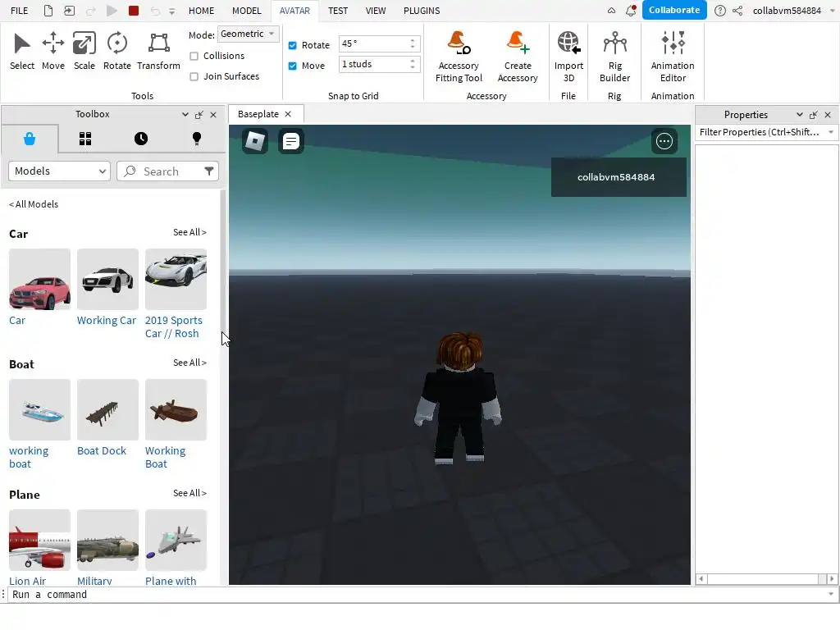
Task: Open the Models category dropdown
Action: point(59,171)
